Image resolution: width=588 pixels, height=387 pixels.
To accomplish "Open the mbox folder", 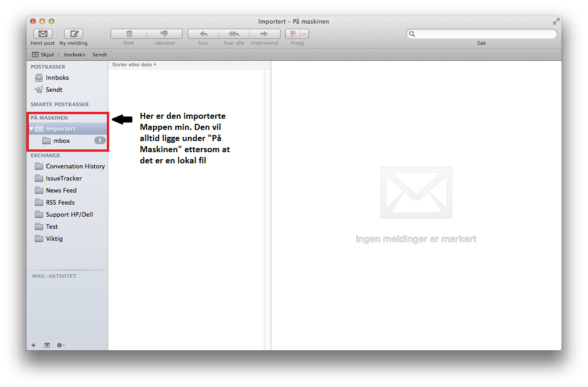I will click(61, 141).
